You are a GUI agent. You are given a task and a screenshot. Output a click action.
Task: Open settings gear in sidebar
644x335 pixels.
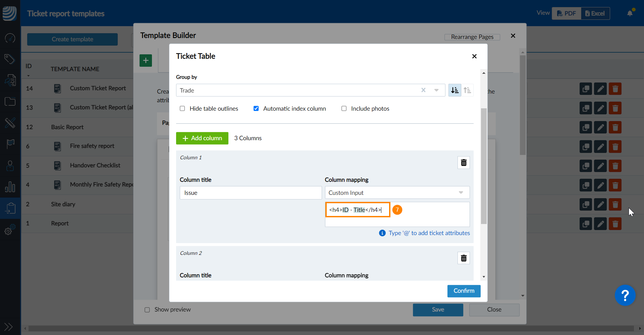(10, 231)
